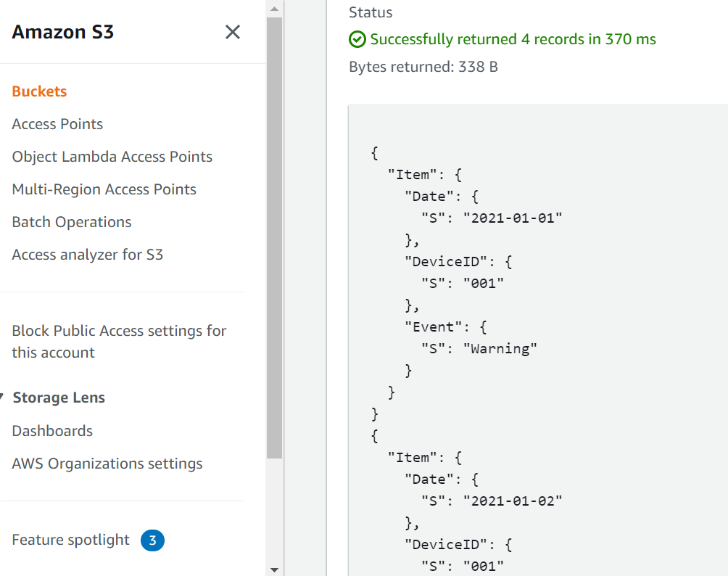Select Access analyzer for S3

88,255
